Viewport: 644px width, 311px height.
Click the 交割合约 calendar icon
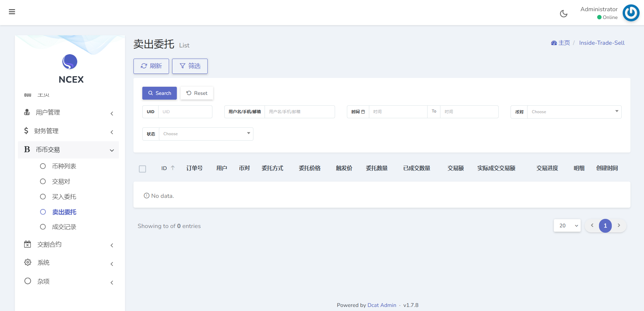[x=27, y=244]
